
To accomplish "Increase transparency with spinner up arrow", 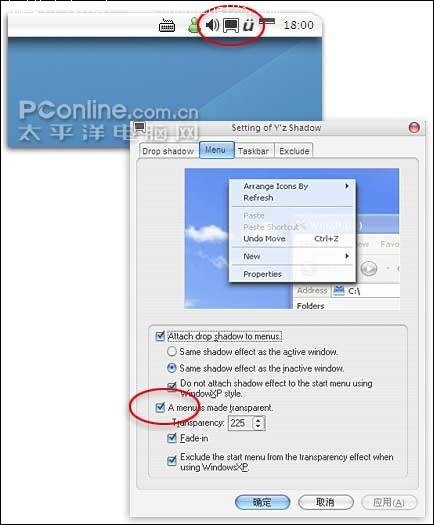I will (258, 419).
